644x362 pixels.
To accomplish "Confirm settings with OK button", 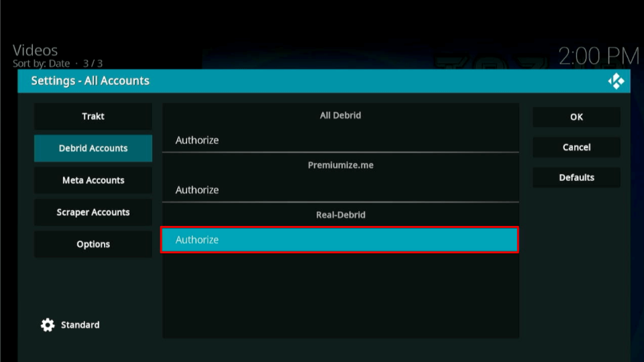I will pos(577,117).
